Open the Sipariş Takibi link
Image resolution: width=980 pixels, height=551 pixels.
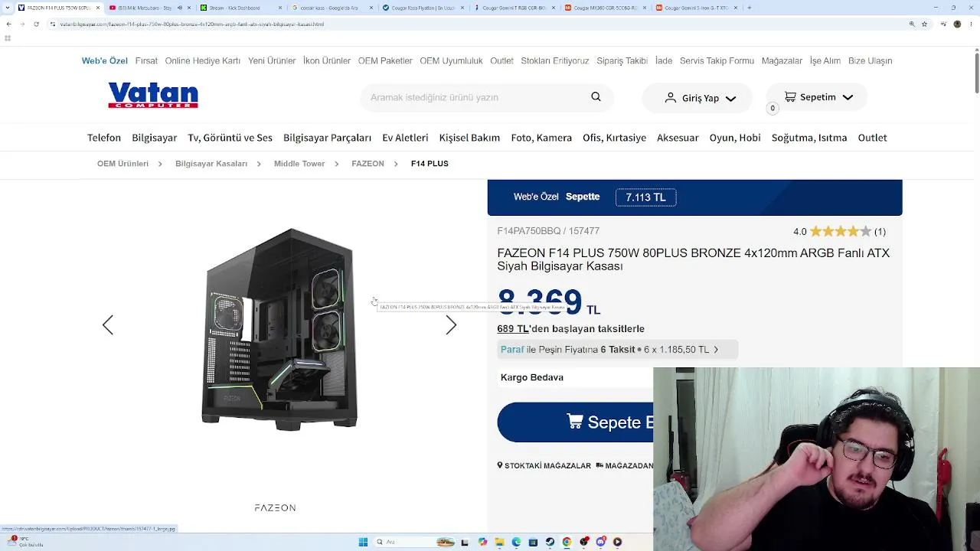(622, 60)
